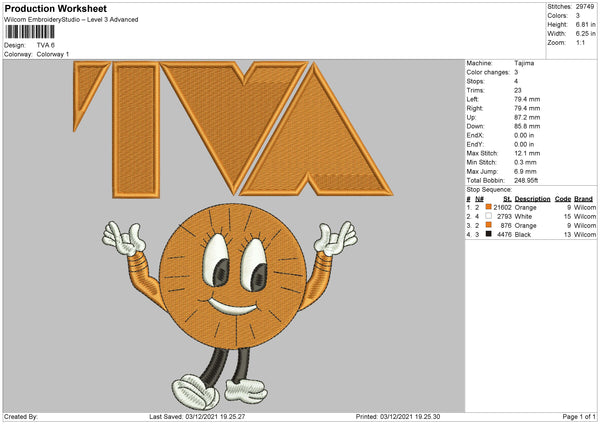Click the 'Code' column header
Screen dimensions: 600x424
563,199
